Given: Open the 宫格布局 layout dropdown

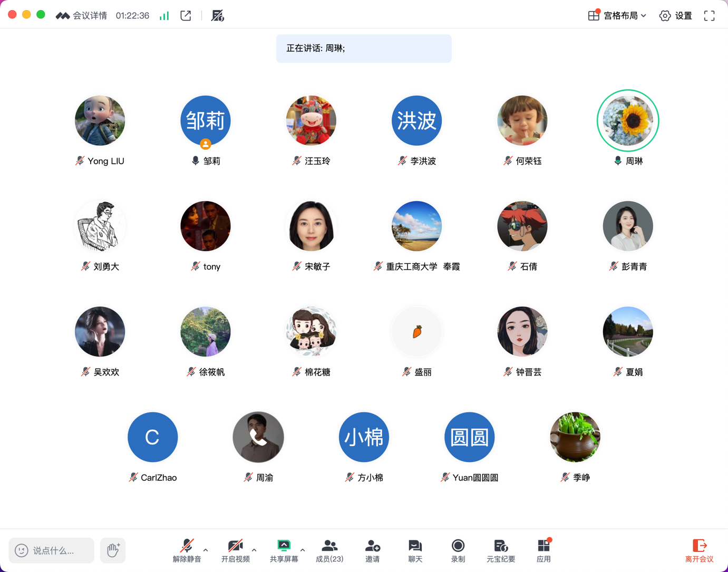Looking at the screenshot, I should [617, 16].
